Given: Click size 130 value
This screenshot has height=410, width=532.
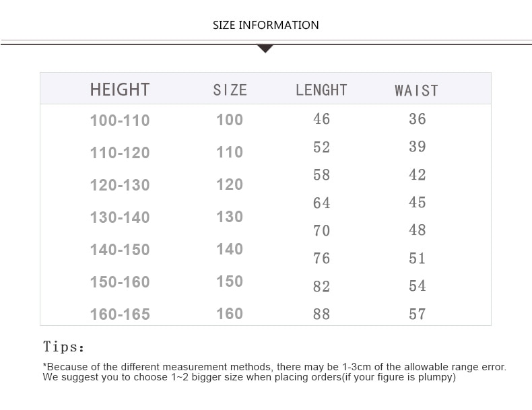Looking at the screenshot, I should [x=230, y=217].
